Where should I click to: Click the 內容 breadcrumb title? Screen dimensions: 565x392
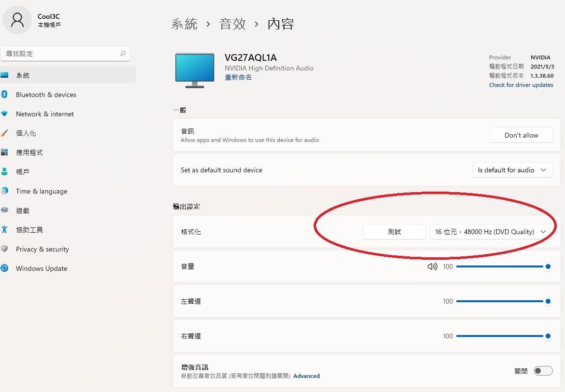click(x=281, y=24)
